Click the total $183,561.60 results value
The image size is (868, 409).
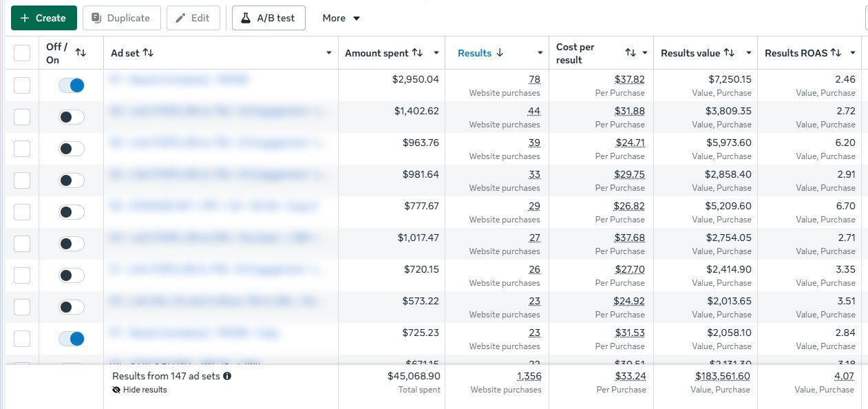pyautogui.click(x=723, y=377)
